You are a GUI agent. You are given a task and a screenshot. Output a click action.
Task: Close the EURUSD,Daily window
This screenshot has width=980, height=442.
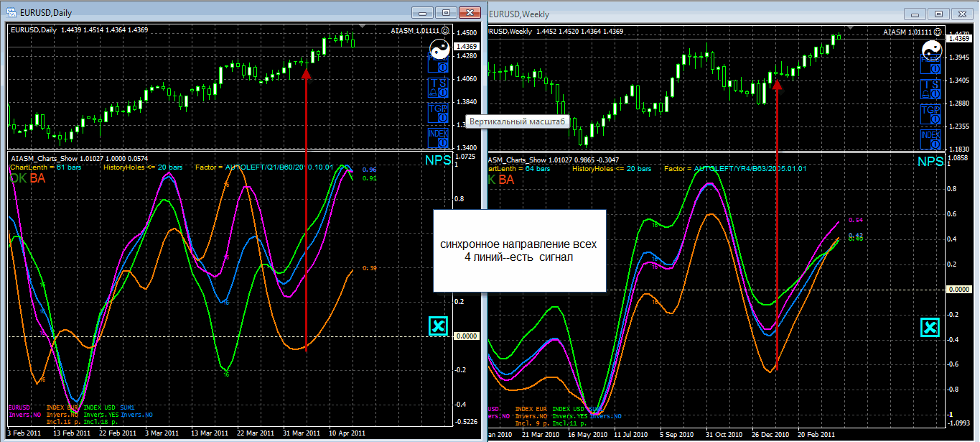pos(470,12)
